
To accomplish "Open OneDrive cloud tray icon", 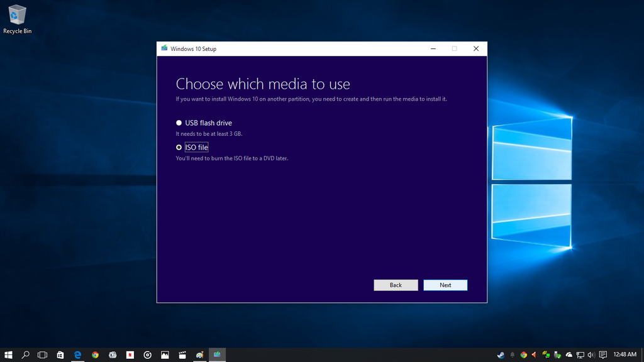I will [x=569, y=354].
